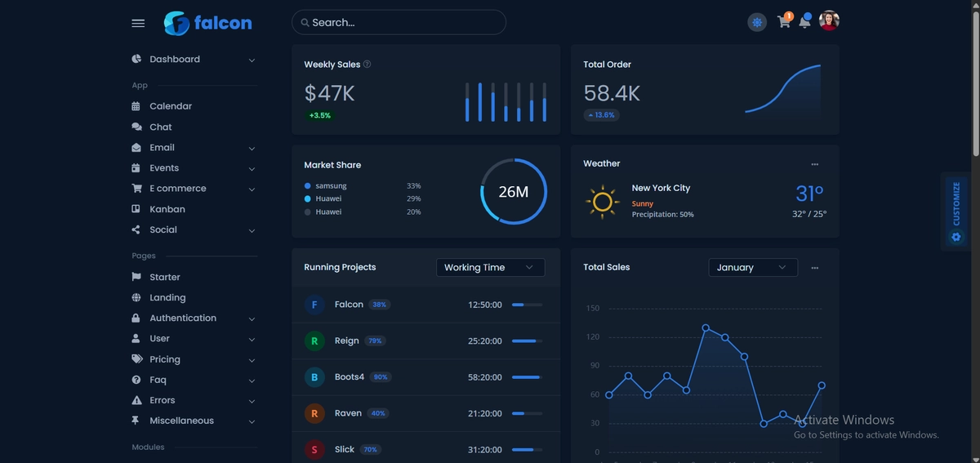Open the notifications bell icon
Image resolution: width=980 pixels, height=463 pixels.
click(804, 22)
